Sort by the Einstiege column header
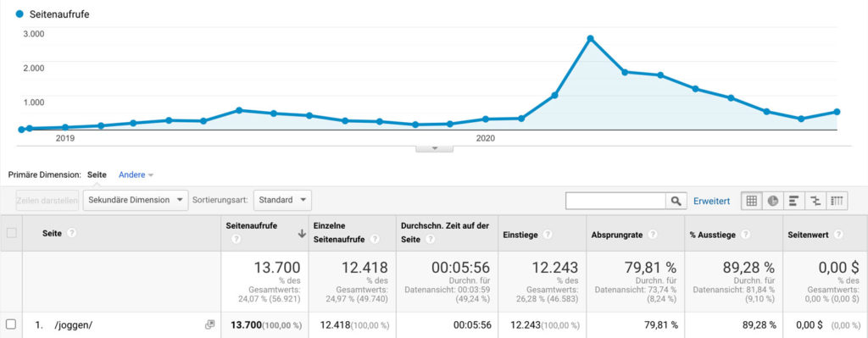 coord(520,235)
